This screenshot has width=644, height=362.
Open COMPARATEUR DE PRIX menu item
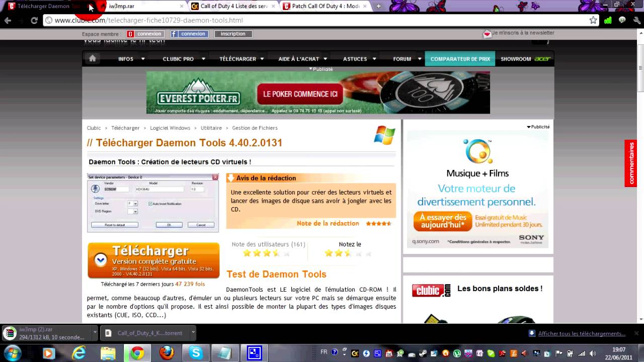tap(460, 59)
